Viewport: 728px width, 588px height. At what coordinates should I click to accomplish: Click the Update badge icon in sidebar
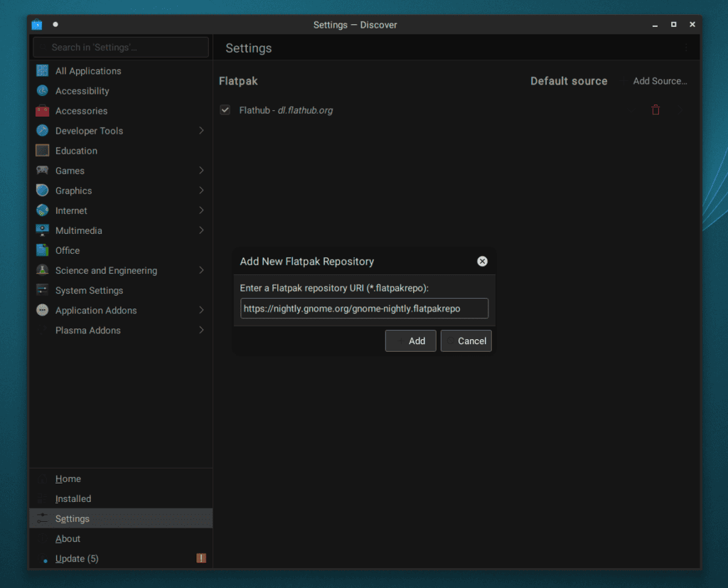point(201,559)
